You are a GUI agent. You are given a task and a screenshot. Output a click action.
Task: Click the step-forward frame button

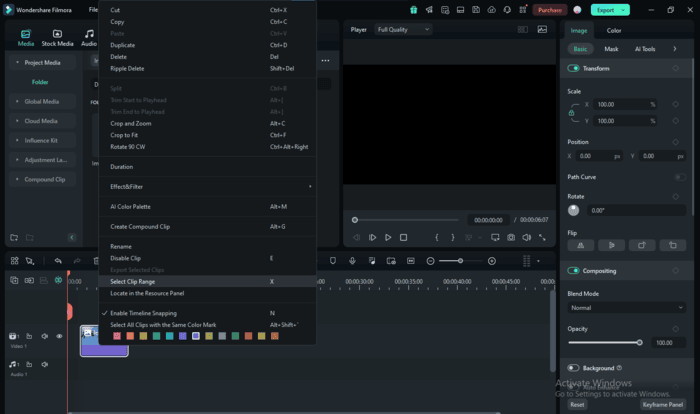pos(372,238)
